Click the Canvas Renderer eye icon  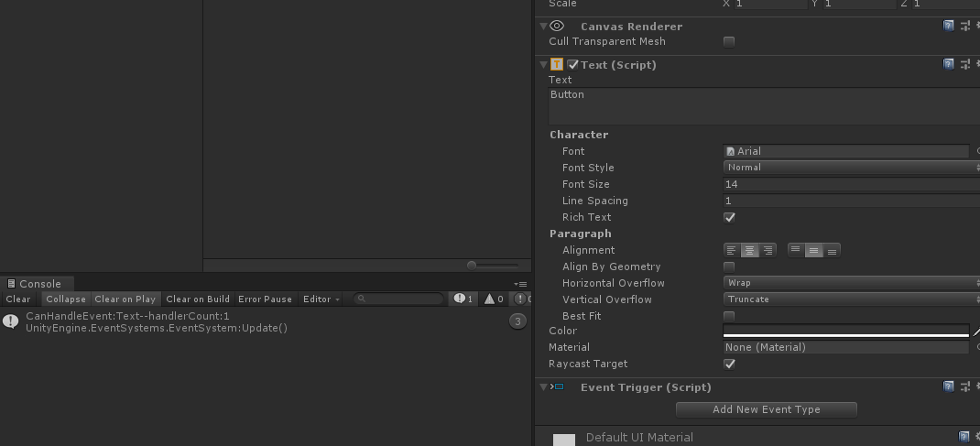pos(556,27)
